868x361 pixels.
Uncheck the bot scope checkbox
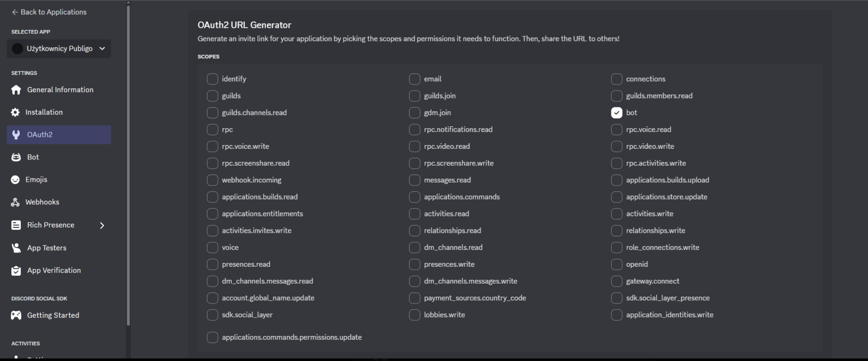[x=616, y=113]
